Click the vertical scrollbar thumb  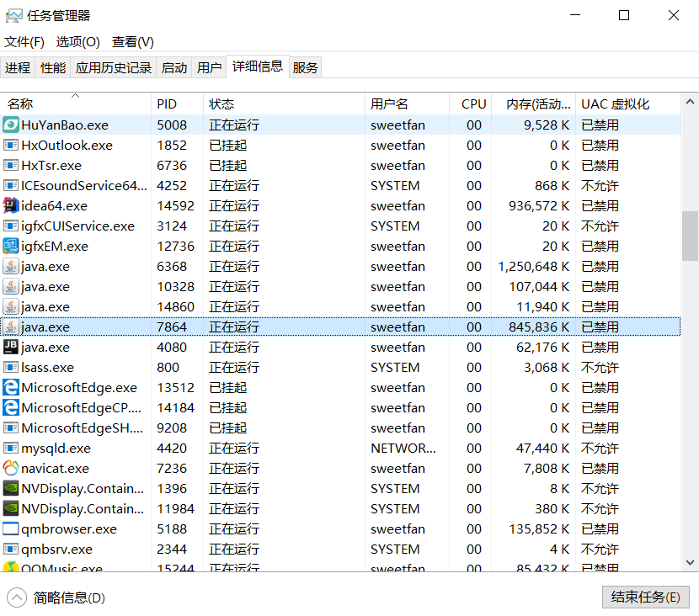click(x=690, y=236)
